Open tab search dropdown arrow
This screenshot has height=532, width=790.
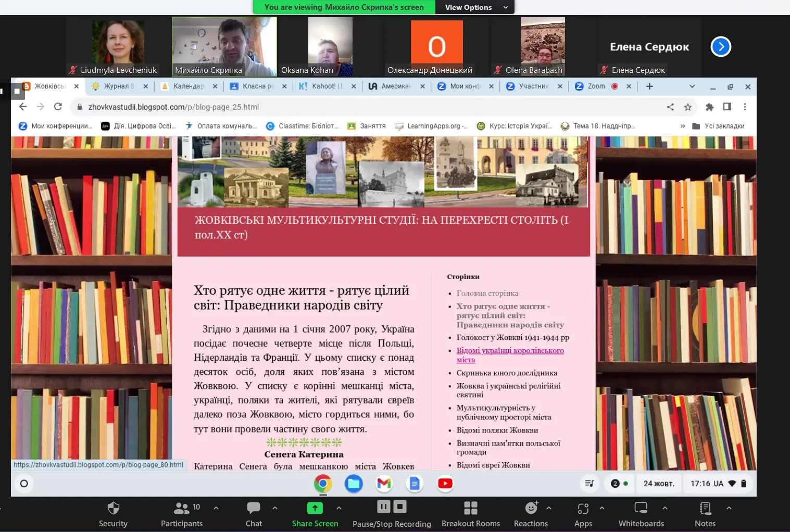click(x=692, y=86)
